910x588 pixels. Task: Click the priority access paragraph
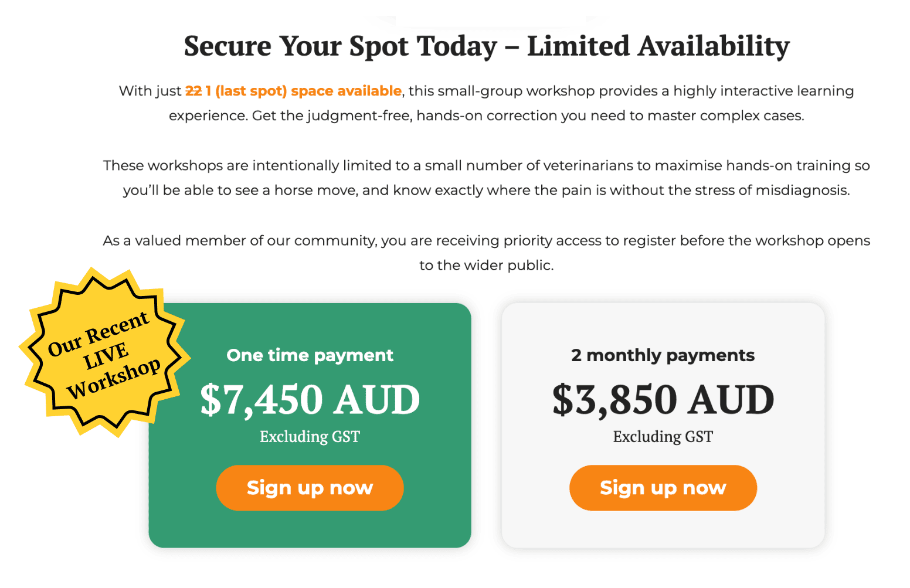[x=487, y=253]
